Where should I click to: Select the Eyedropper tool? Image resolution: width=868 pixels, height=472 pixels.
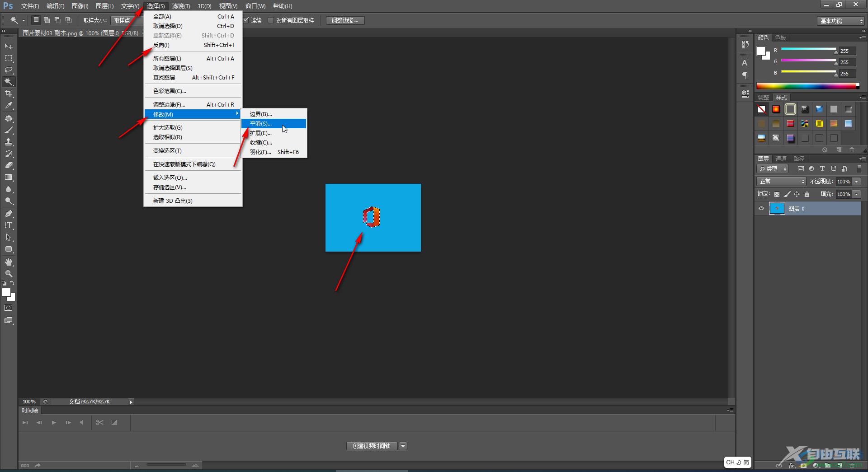(9, 106)
